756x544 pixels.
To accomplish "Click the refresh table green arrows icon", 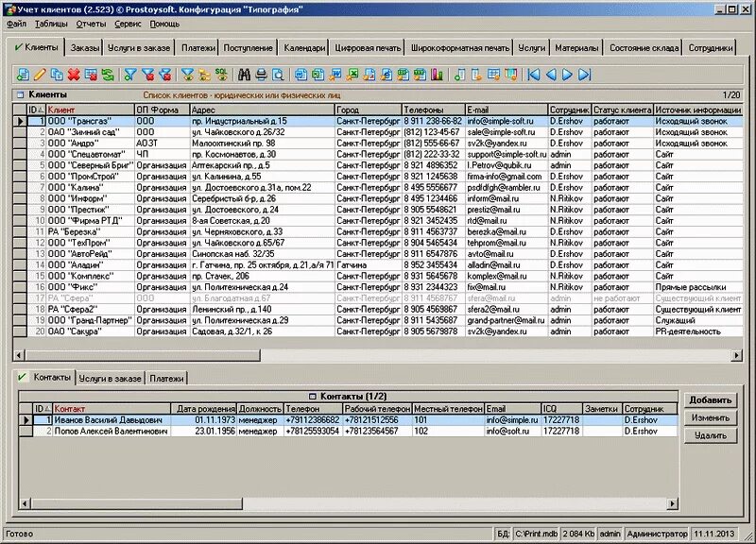I will [x=108, y=75].
